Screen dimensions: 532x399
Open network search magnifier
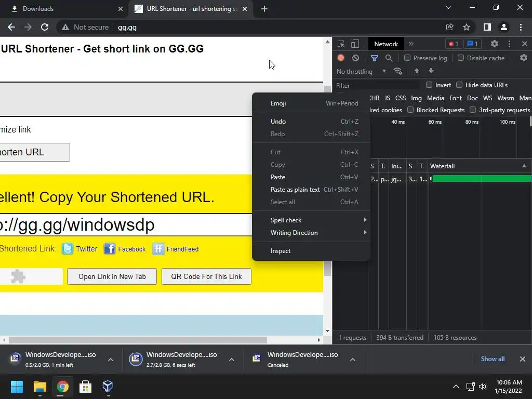389,58
